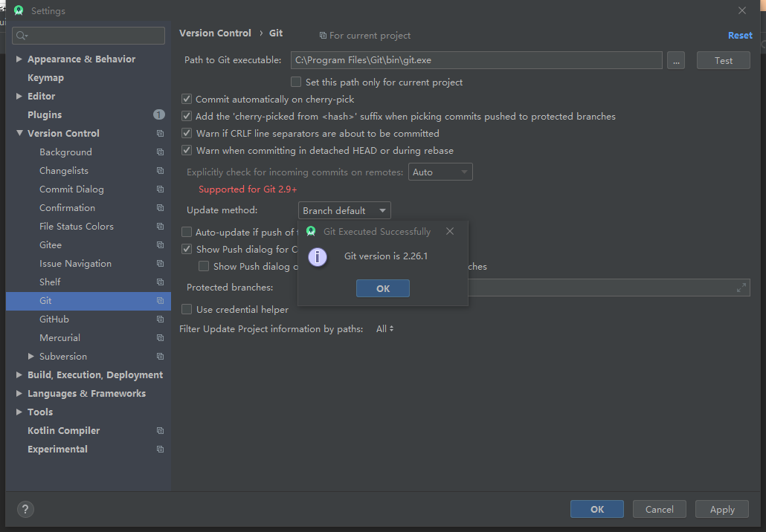Click the project-level icon beside Experimental
This screenshot has width=766, height=532.
pos(160,449)
